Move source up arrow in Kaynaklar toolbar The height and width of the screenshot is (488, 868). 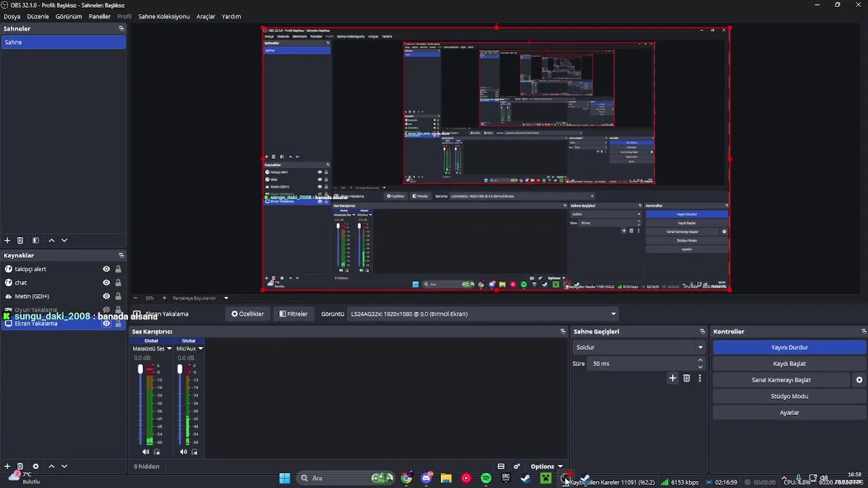click(52, 466)
